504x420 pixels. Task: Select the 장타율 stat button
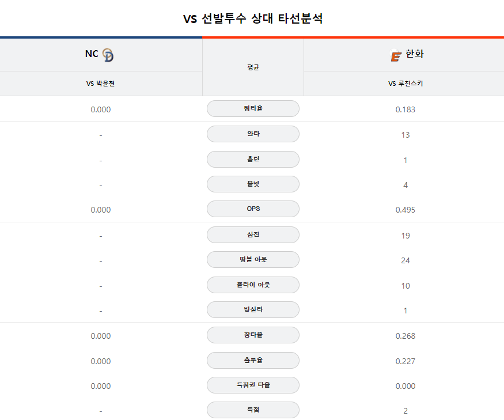tap(253, 335)
